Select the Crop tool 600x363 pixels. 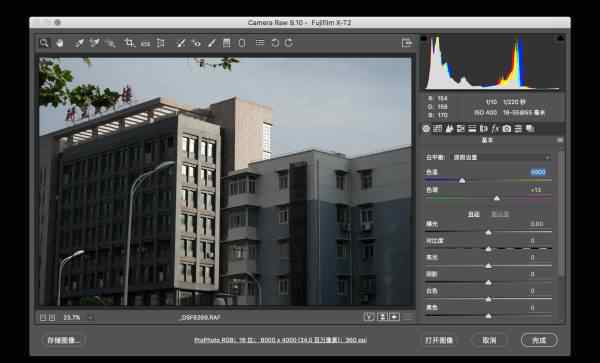point(129,43)
